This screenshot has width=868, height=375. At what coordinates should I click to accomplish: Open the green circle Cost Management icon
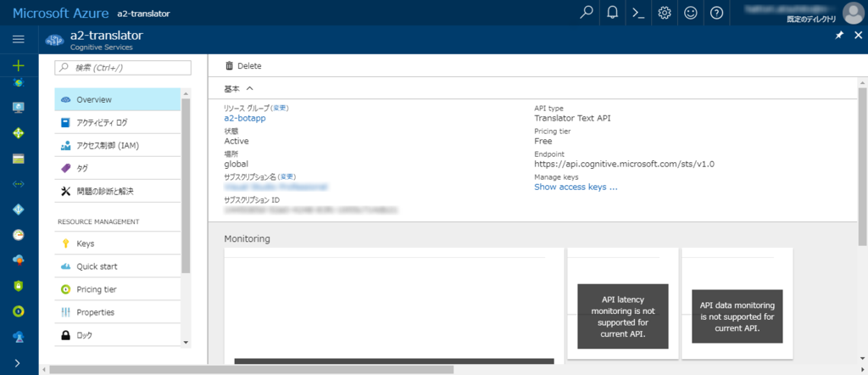click(x=19, y=311)
